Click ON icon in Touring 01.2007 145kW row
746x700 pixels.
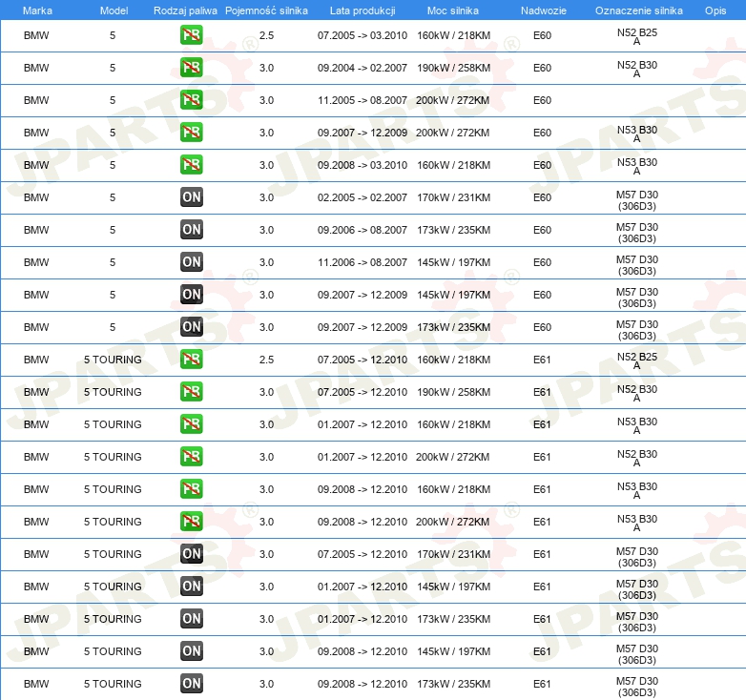[191, 586]
